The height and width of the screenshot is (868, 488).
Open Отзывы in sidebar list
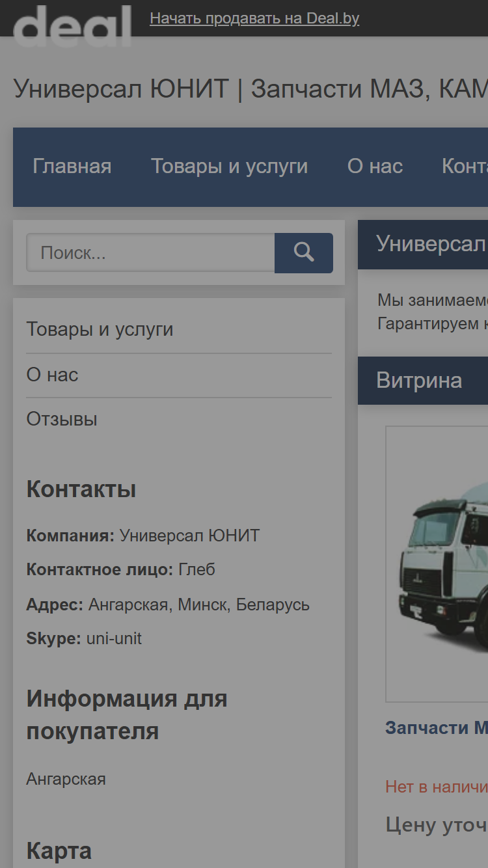pyautogui.click(x=62, y=419)
